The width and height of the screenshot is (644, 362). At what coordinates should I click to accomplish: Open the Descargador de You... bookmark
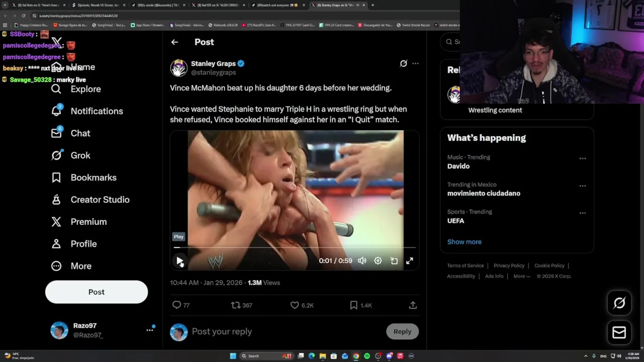click(x=375, y=25)
